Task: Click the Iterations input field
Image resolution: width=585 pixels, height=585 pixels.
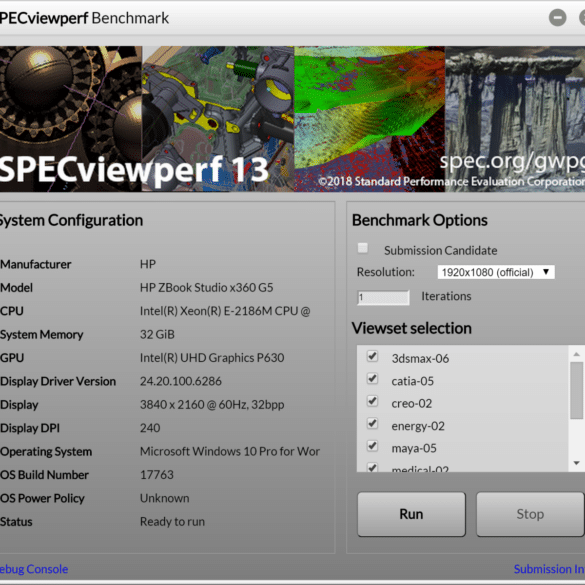Action: [x=383, y=297]
